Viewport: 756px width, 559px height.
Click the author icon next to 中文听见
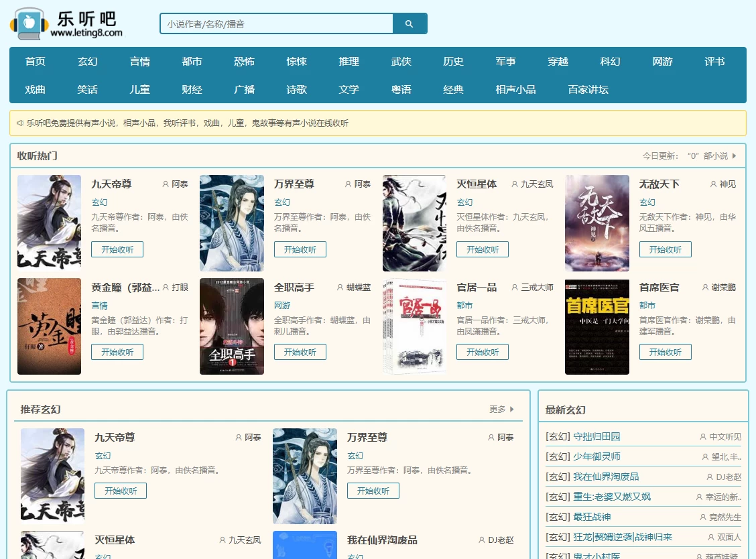(703, 437)
